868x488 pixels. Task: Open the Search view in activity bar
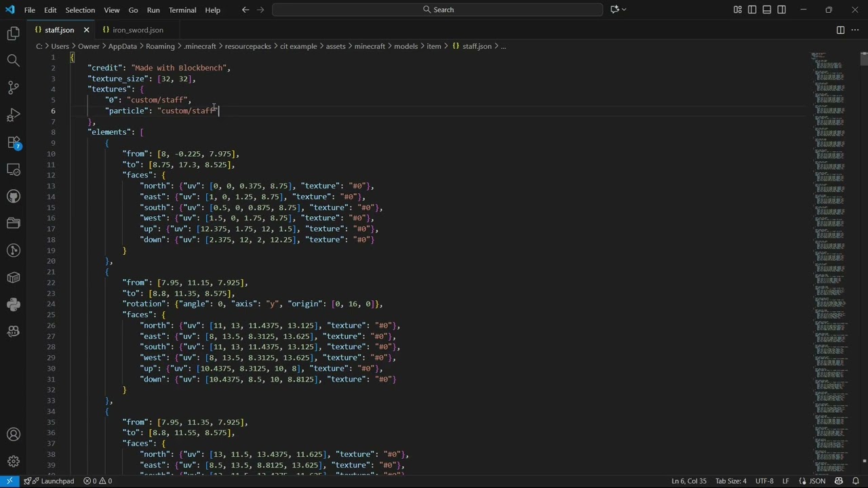[x=13, y=60]
